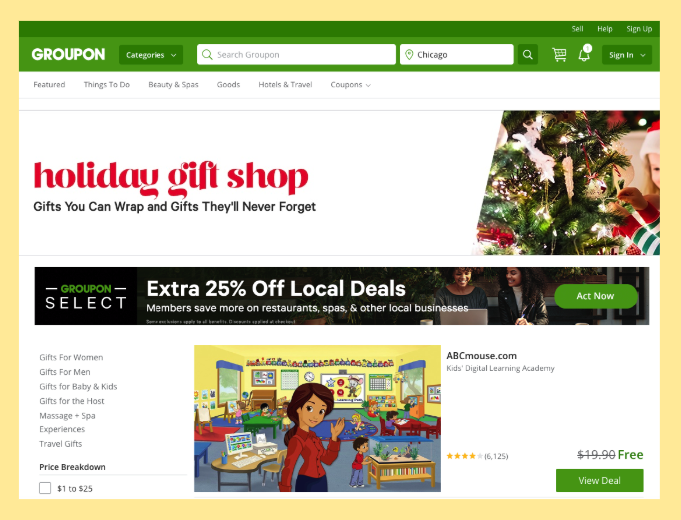This screenshot has height=520, width=681.
Task: Click the GROUPON logo
Action: click(68, 54)
